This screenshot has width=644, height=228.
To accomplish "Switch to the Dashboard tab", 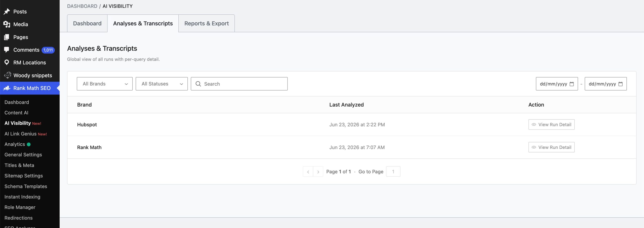I will (x=87, y=23).
